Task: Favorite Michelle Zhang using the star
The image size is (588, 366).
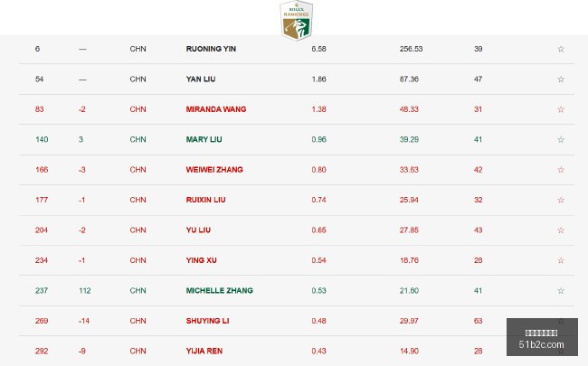Action: [561, 290]
